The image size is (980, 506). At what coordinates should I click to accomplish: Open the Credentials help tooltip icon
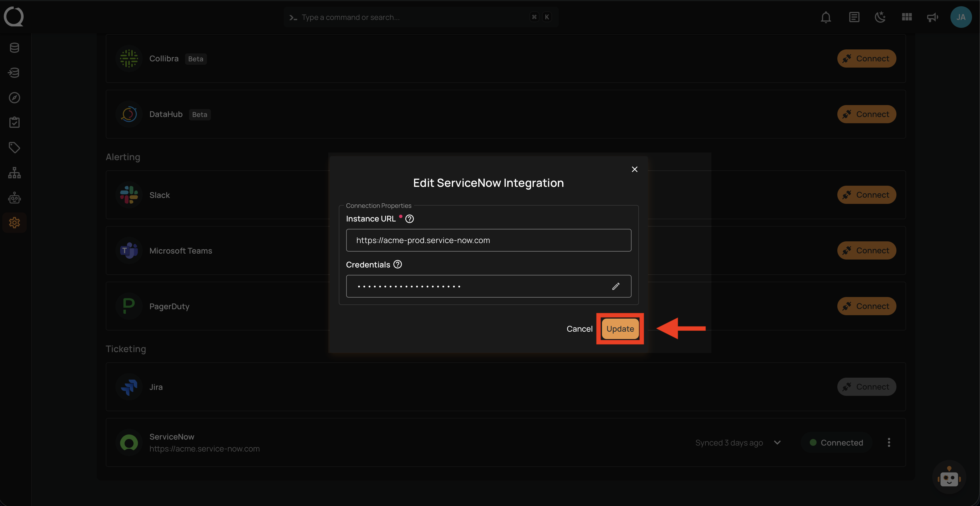point(398,265)
